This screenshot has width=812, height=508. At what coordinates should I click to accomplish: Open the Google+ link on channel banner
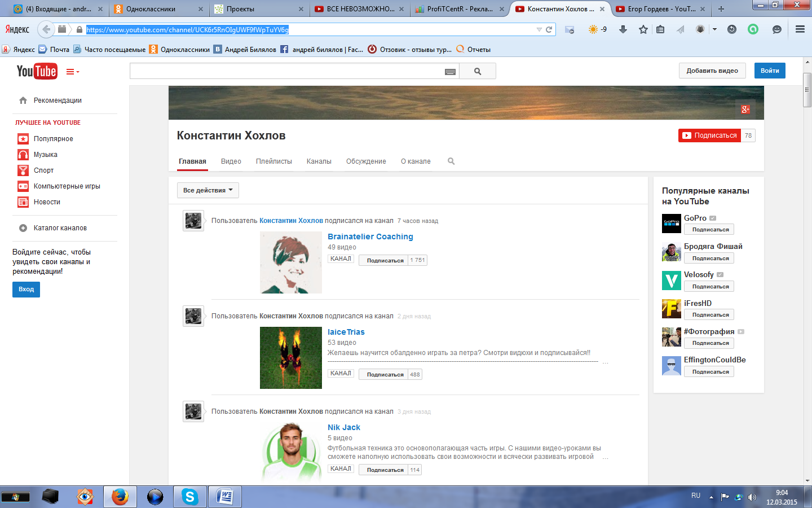point(745,110)
